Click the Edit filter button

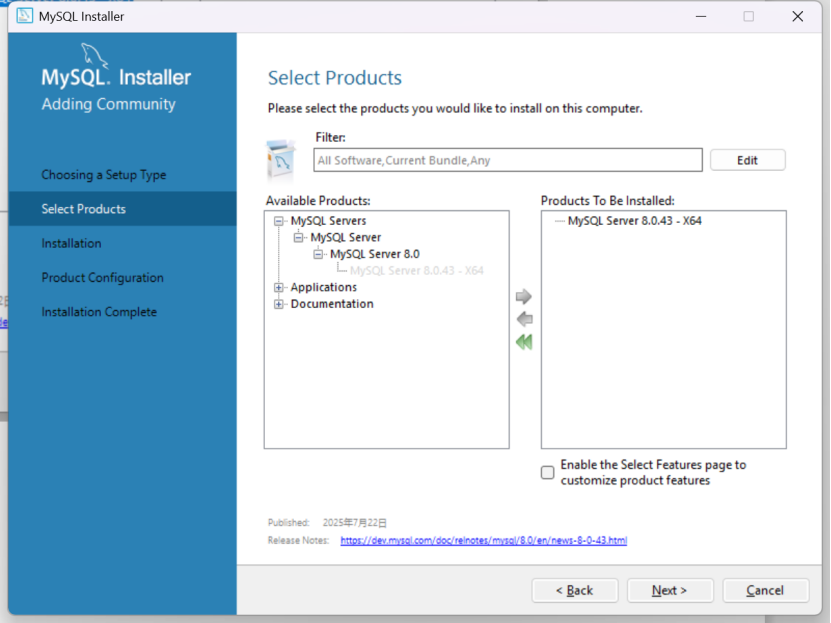tap(747, 159)
